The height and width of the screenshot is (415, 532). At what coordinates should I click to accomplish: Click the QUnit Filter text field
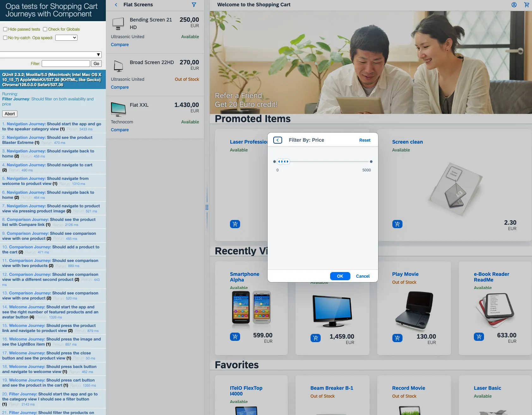(x=66, y=63)
